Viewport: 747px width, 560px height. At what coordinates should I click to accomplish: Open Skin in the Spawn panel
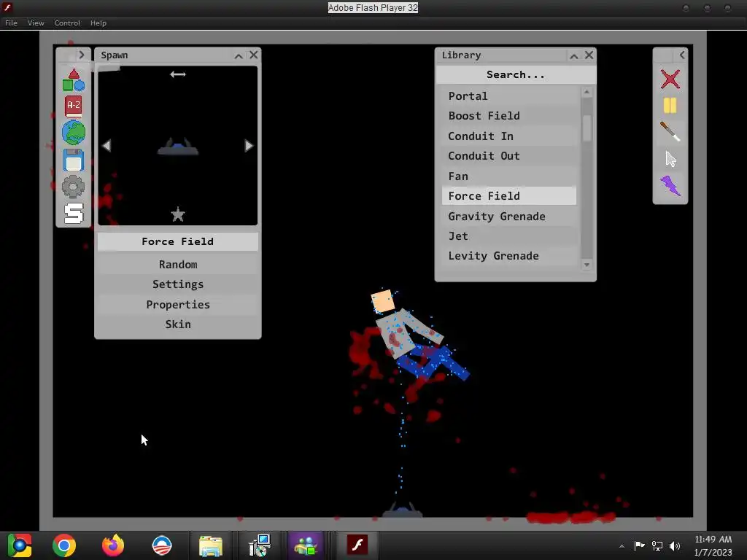coord(178,324)
